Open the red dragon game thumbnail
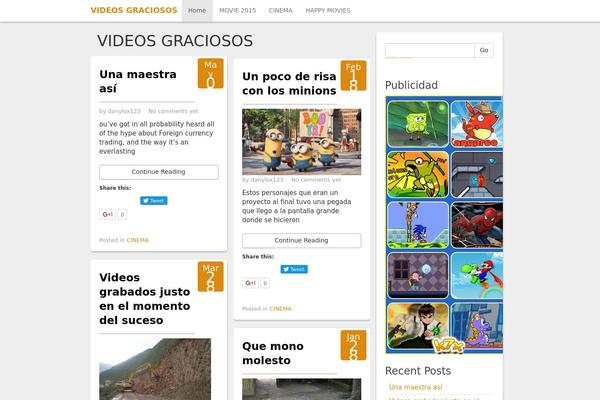This screenshot has height=400, width=600. [x=477, y=124]
